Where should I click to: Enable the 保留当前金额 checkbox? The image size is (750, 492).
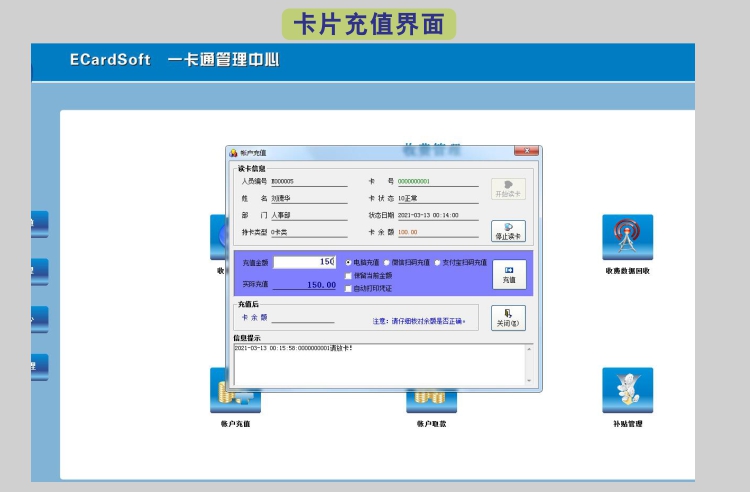348,275
